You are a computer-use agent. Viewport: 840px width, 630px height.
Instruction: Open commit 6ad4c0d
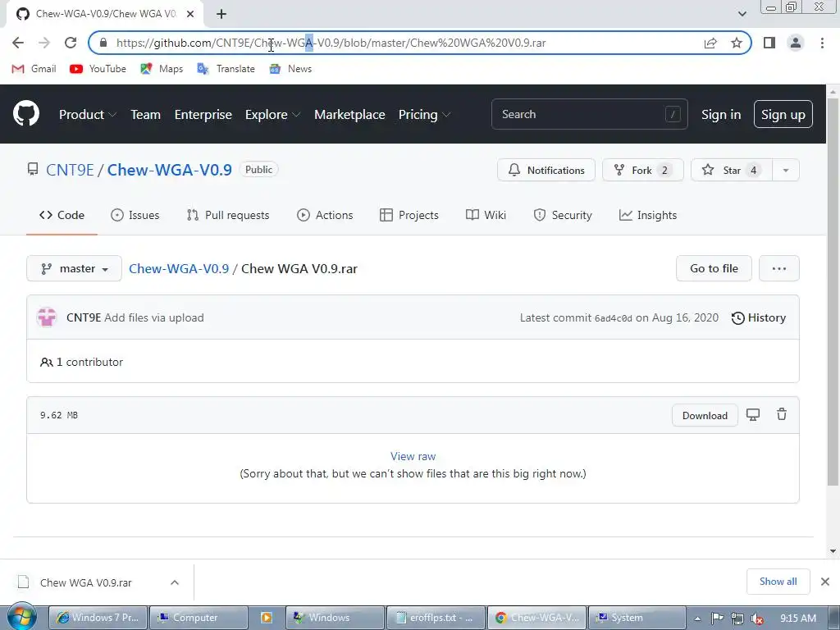(614, 318)
